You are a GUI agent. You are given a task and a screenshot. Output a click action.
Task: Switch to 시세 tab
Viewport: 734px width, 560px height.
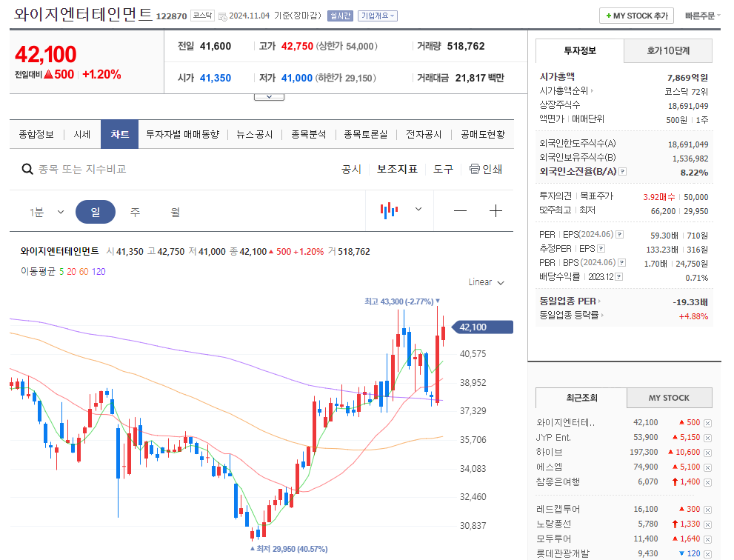82,134
